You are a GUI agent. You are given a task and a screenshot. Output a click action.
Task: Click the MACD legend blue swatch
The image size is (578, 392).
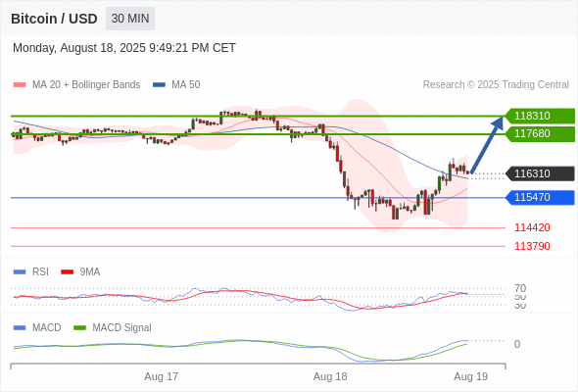pos(20,328)
